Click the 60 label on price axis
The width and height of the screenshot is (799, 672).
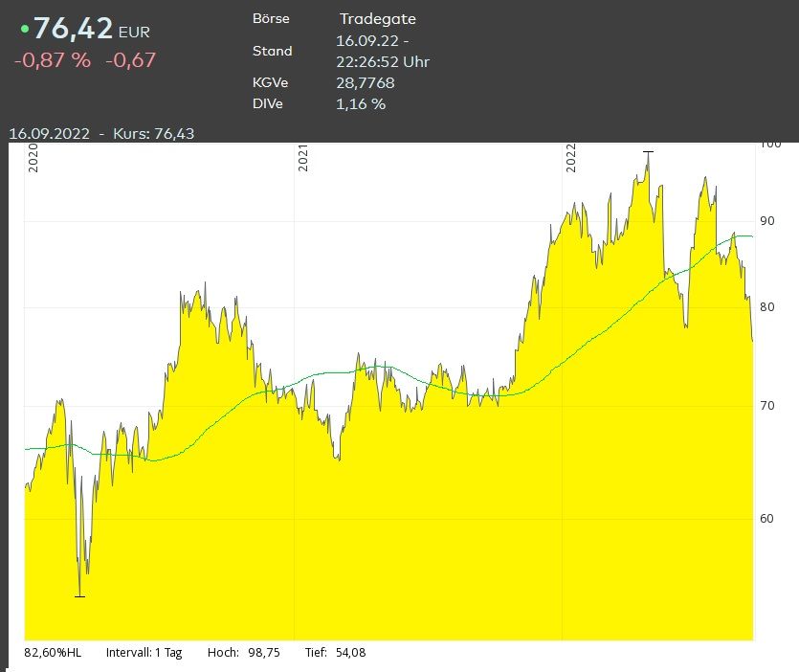tap(766, 518)
